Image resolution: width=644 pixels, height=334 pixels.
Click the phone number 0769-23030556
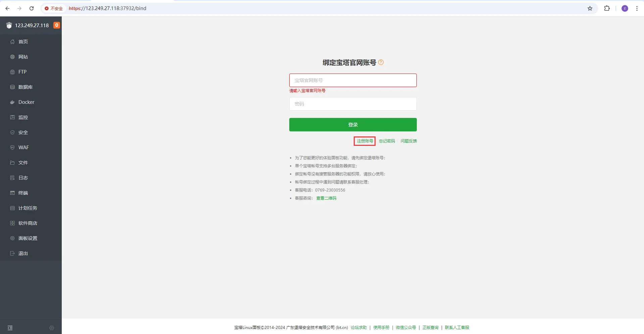330,190
